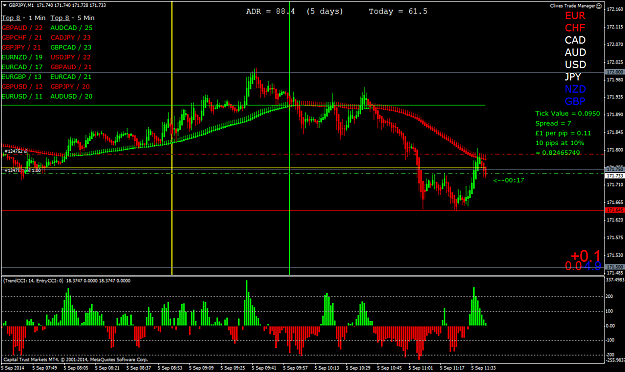
Task: Click the 200 level on indicator scale
Action: pyautogui.click(x=609, y=297)
